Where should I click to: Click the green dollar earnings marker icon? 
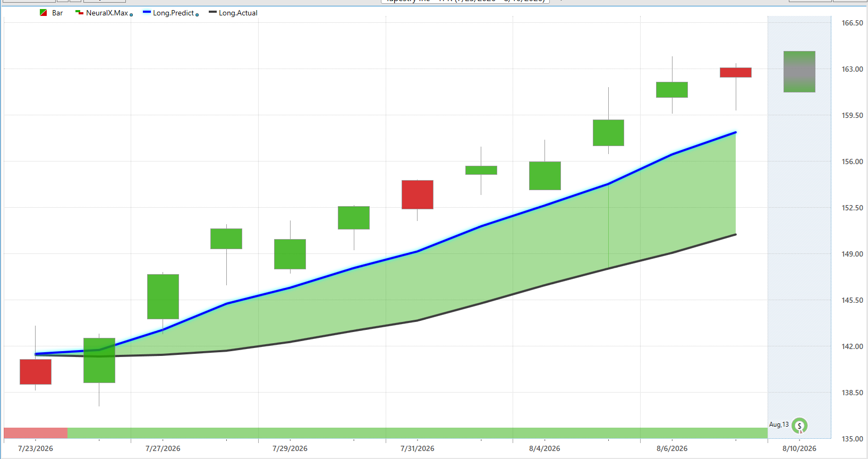point(799,426)
